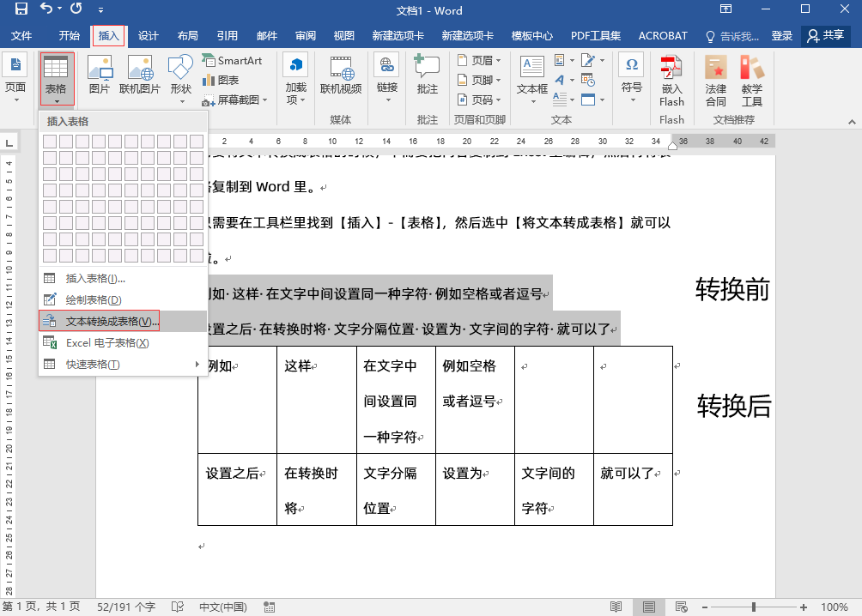This screenshot has height=616, width=862.
Task: Click the top-left cell in table grid
Action: pyautogui.click(x=51, y=142)
